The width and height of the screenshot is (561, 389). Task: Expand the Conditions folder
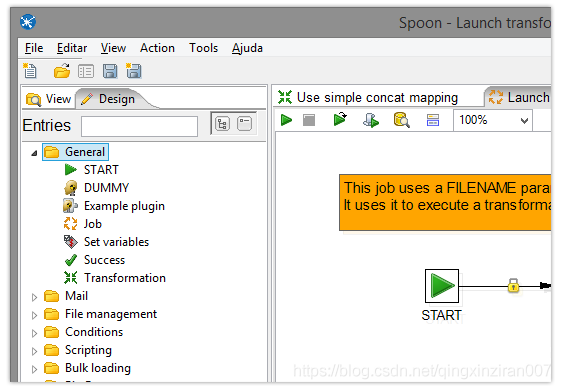pos(34,333)
